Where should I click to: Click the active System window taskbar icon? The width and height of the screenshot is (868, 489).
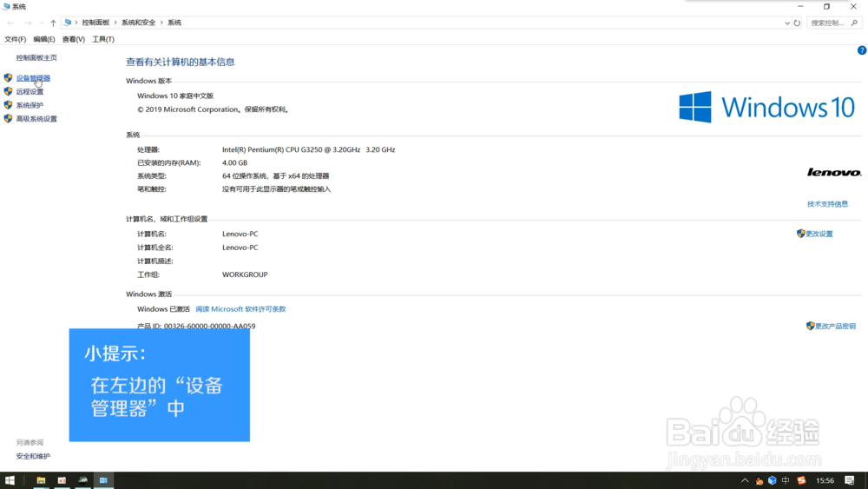pos(103,480)
